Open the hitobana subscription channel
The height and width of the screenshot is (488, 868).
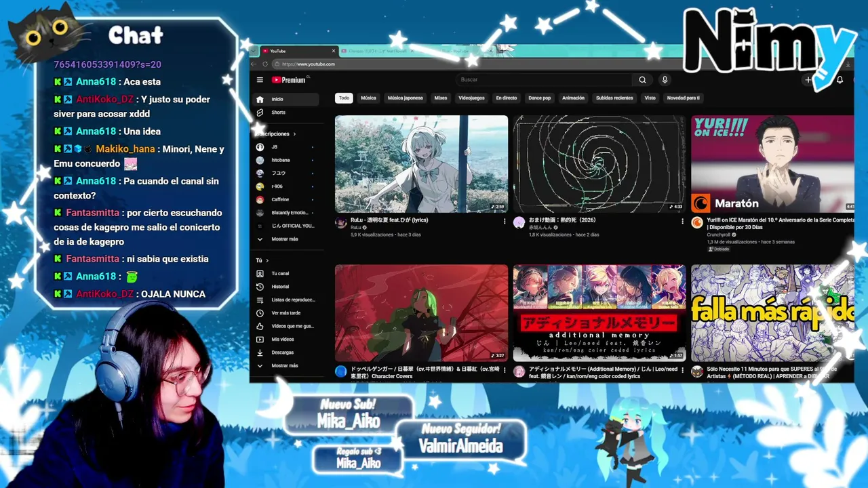[286, 160]
